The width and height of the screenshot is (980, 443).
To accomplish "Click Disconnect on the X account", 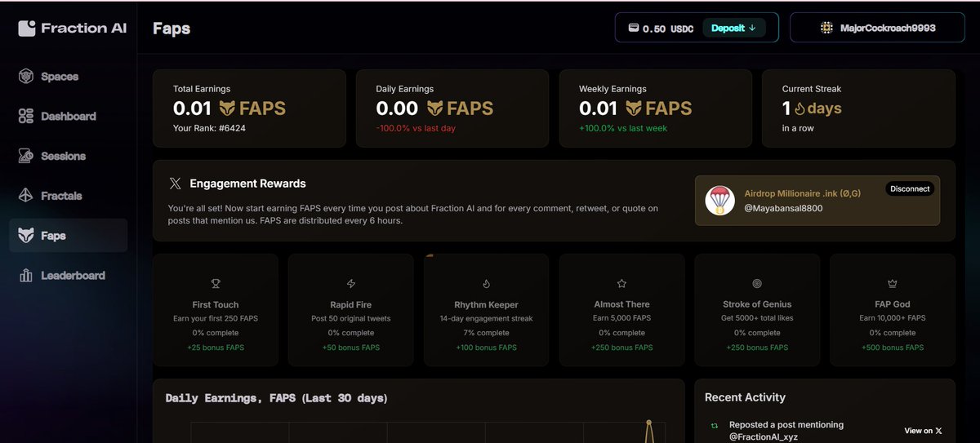I will point(910,188).
